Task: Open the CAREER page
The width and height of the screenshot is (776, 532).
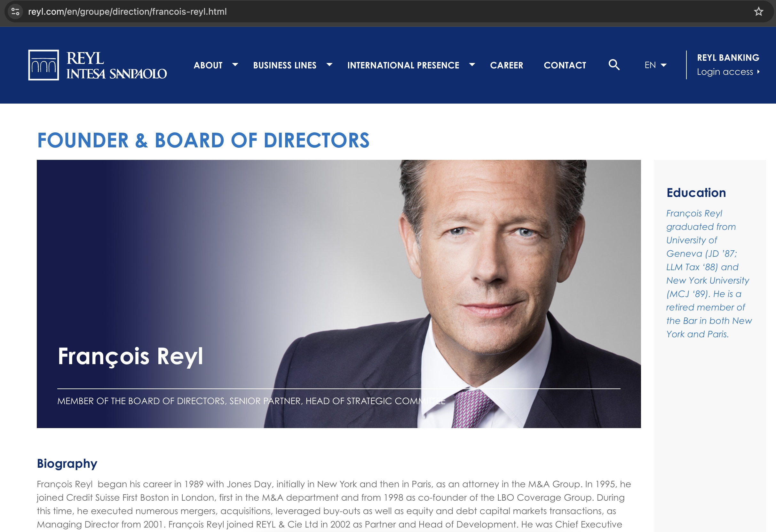Action: (507, 66)
